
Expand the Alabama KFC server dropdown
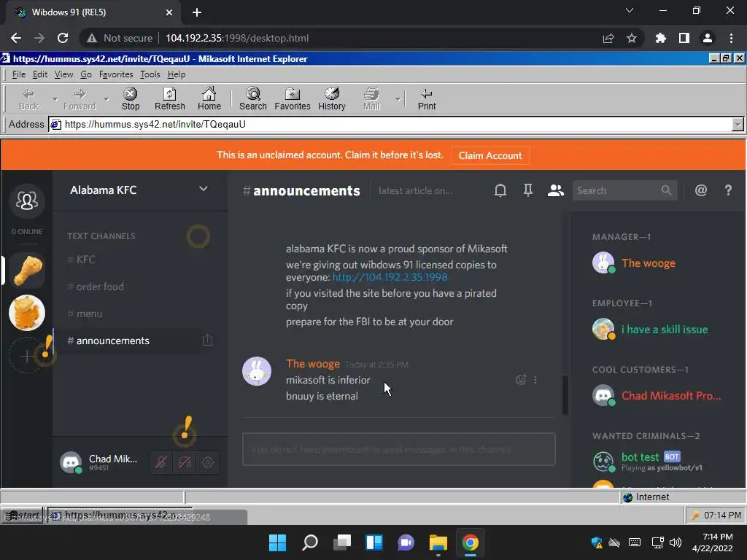tap(204, 189)
